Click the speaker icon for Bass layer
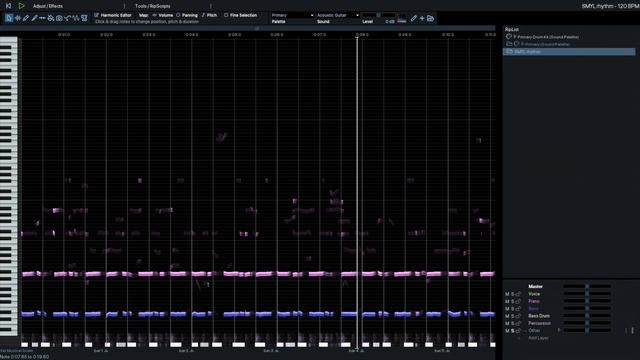The width and height of the screenshot is (640, 360). 518,309
